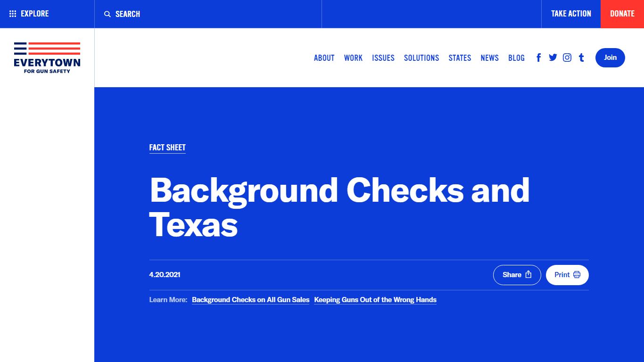Open Everytown's Tumblr icon
The width and height of the screenshot is (644, 362).
(x=581, y=58)
